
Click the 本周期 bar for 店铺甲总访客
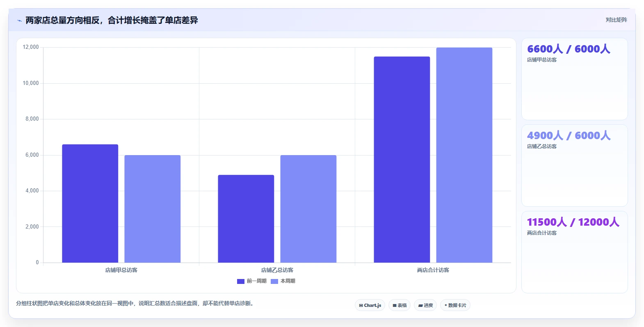click(153, 209)
